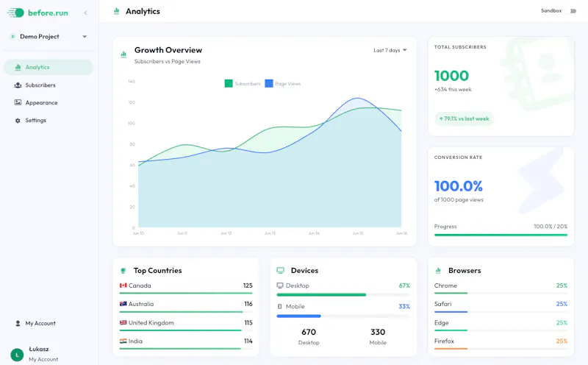Toggle the Sandbox switch
The height and width of the screenshot is (365, 588).
[x=573, y=11]
